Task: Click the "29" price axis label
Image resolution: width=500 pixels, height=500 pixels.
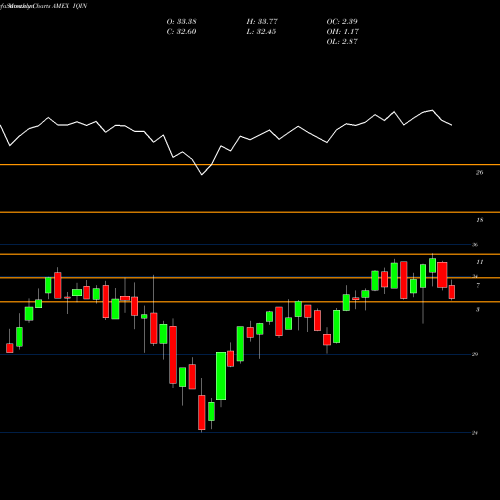Action: (x=475, y=354)
